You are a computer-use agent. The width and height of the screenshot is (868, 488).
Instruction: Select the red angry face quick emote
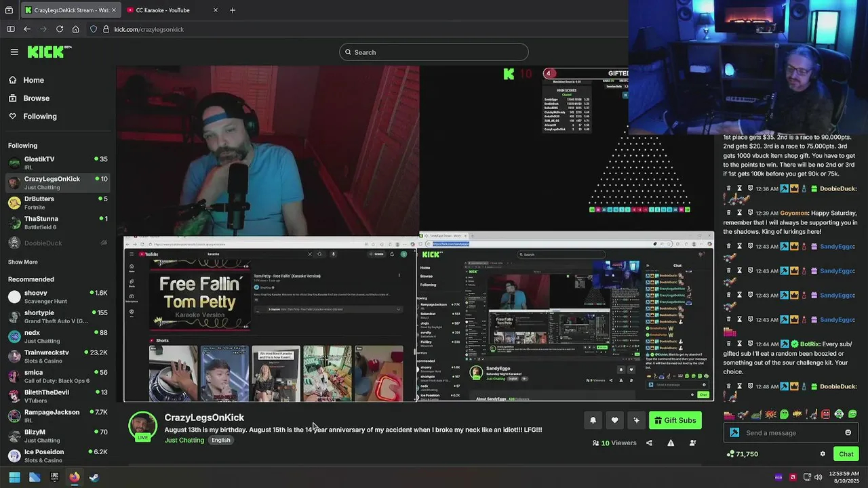(825, 414)
